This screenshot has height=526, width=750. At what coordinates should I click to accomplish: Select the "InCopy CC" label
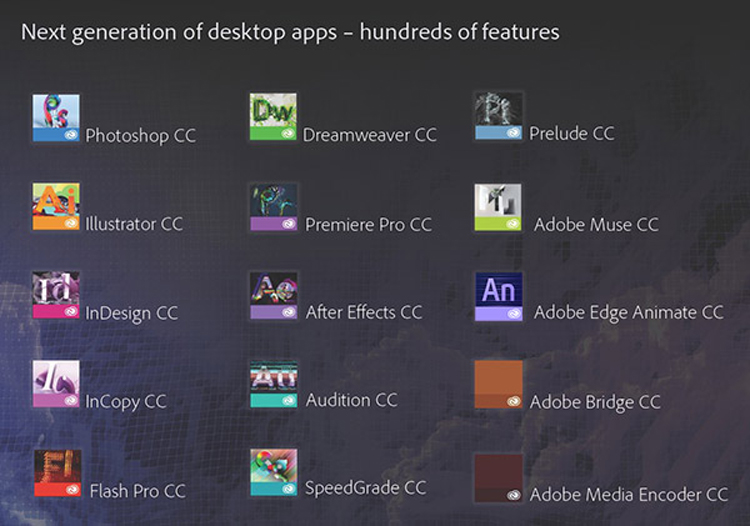[x=126, y=402]
